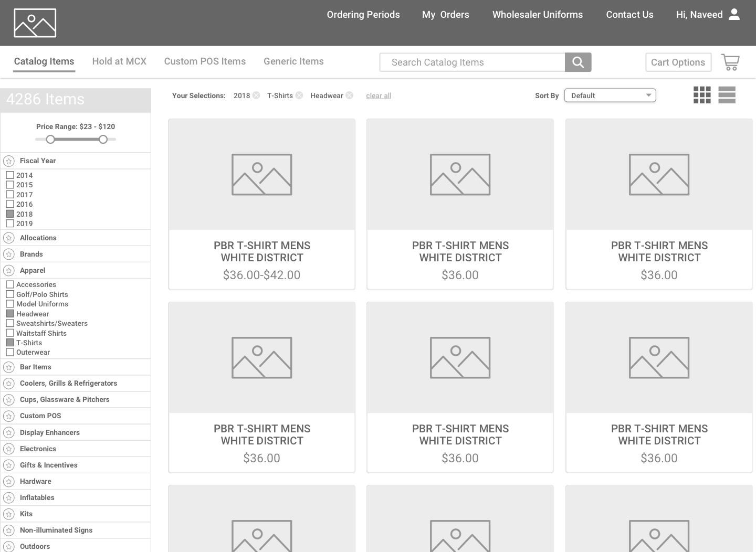Open Ordering Periods in top navigation

(363, 15)
